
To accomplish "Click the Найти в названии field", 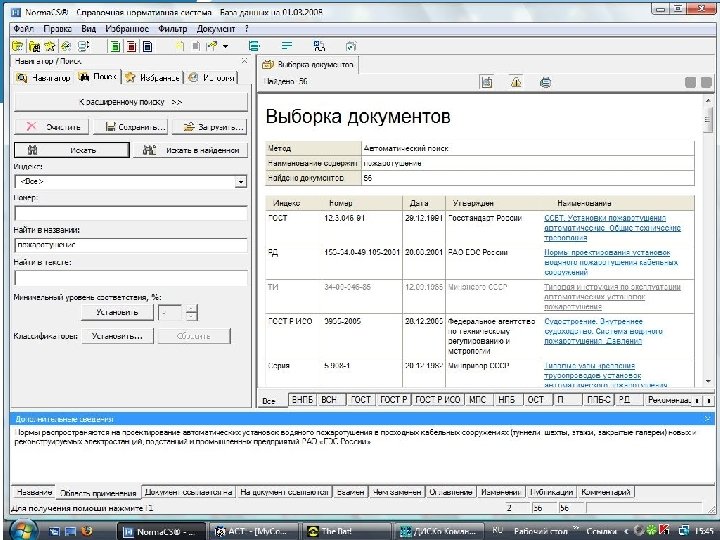I will click(131, 245).
